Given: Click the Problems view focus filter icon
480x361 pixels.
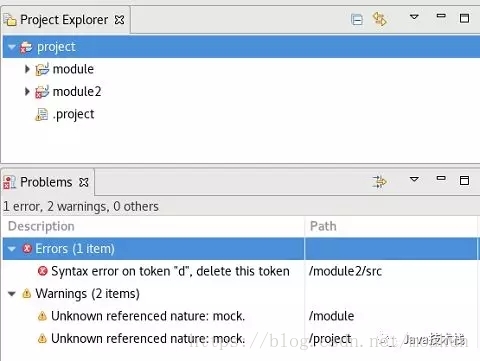Looking at the screenshot, I should click(379, 182).
